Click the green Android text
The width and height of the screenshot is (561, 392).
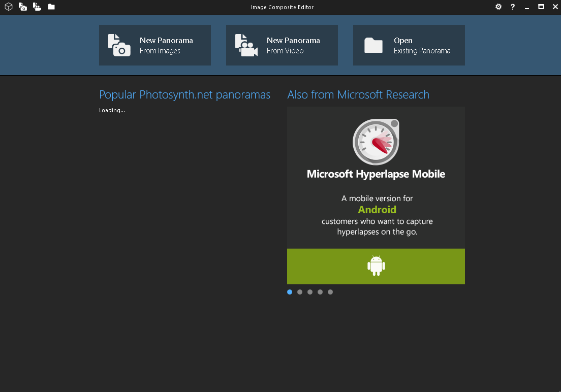click(x=377, y=210)
